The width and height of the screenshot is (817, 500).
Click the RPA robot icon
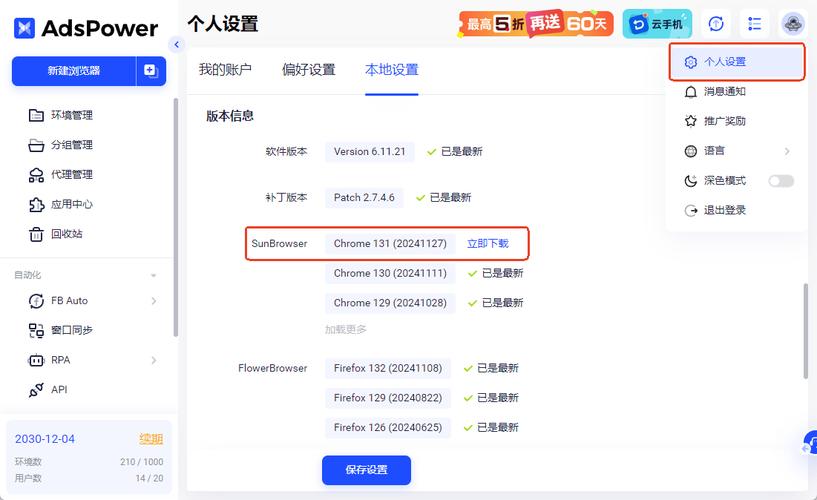(36, 360)
